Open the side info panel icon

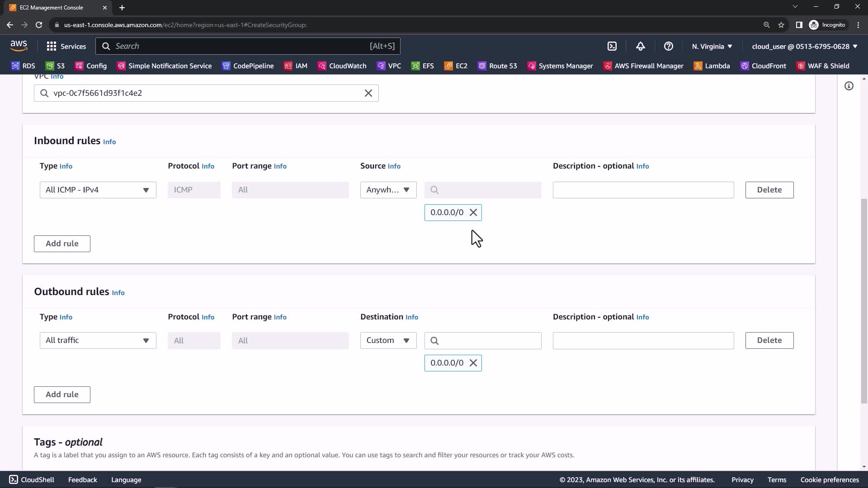849,86
